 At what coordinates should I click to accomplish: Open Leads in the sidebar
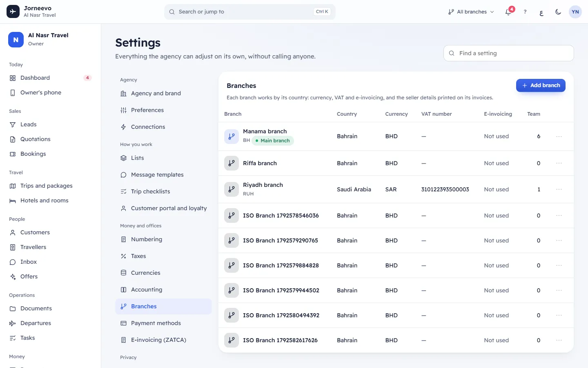(50, 124)
